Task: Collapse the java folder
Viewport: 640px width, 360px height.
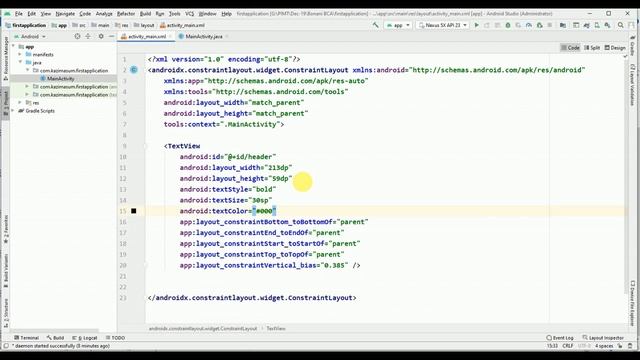Action: (x=20, y=62)
